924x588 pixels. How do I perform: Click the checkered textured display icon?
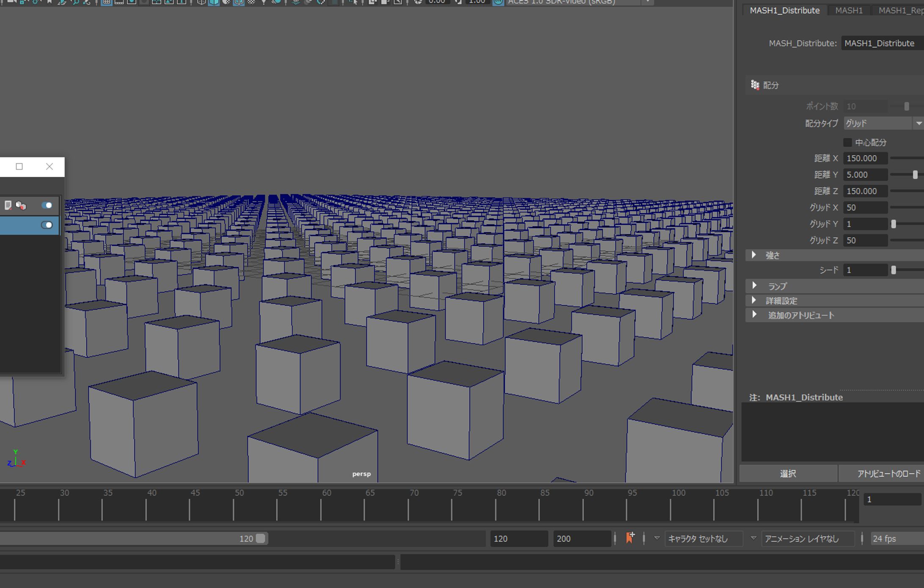(251, 2)
